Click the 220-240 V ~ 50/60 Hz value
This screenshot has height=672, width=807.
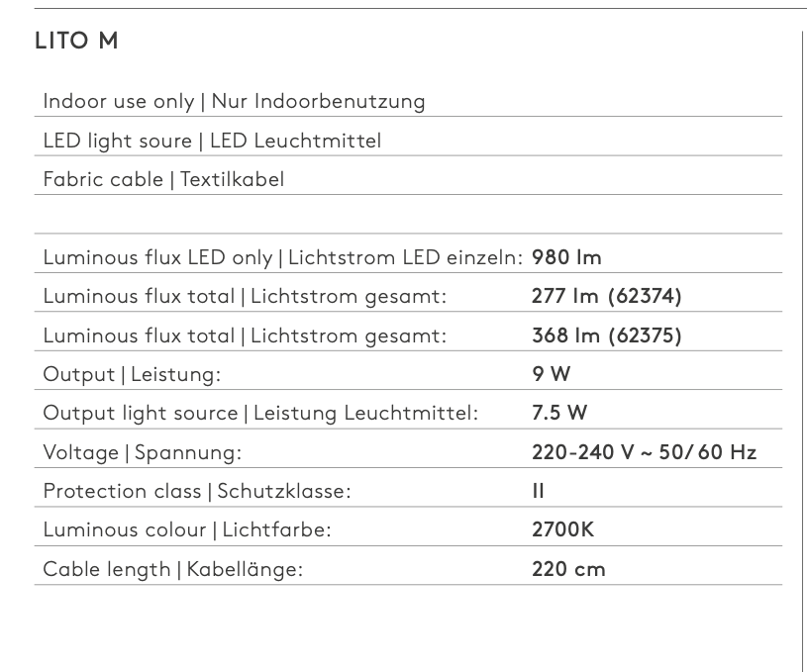click(x=644, y=452)
